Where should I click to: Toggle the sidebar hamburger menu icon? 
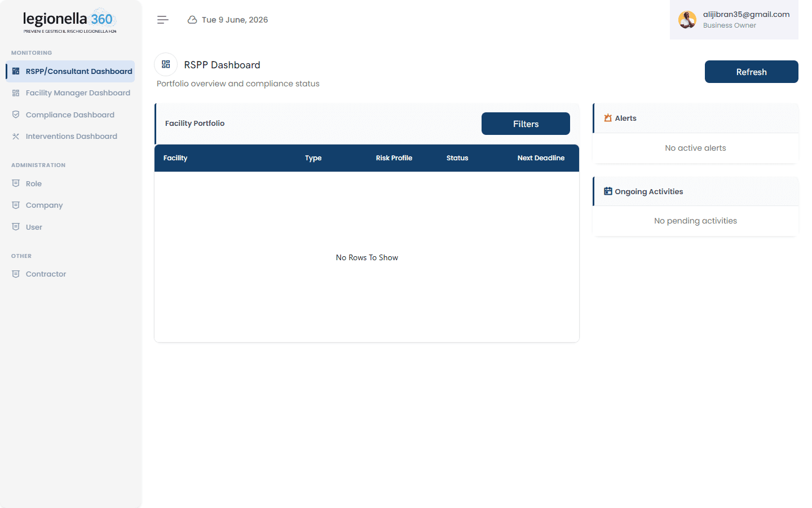coord(163,20)
